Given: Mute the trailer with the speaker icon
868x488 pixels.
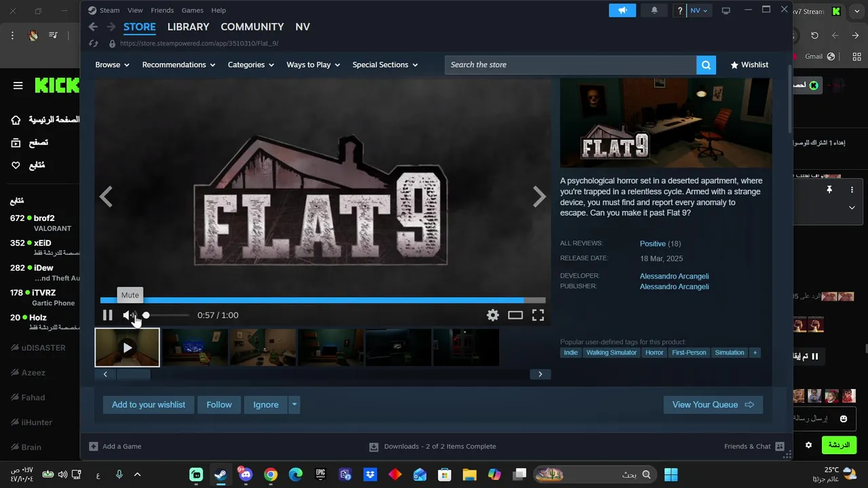Looking at the screenshot, I should pyautogui.click(x=129, y=315).
